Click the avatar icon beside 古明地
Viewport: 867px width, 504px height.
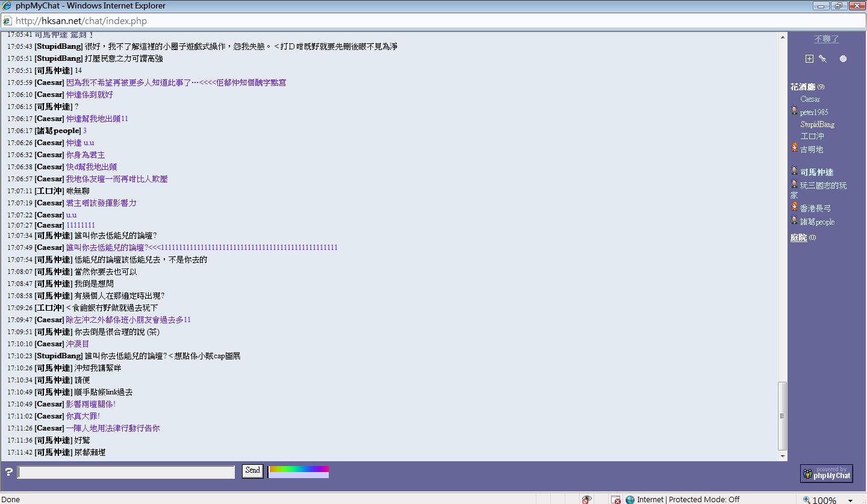pyautogui.click(x=794, y=148)
